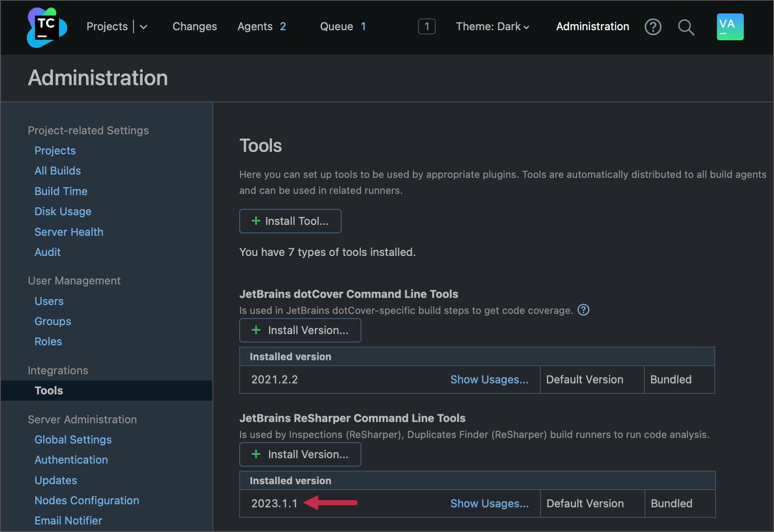Image resolution: width=774 pixels, height=532 pixels.
Task: Open the VA user avatar menu
Action: pos(730,26)
